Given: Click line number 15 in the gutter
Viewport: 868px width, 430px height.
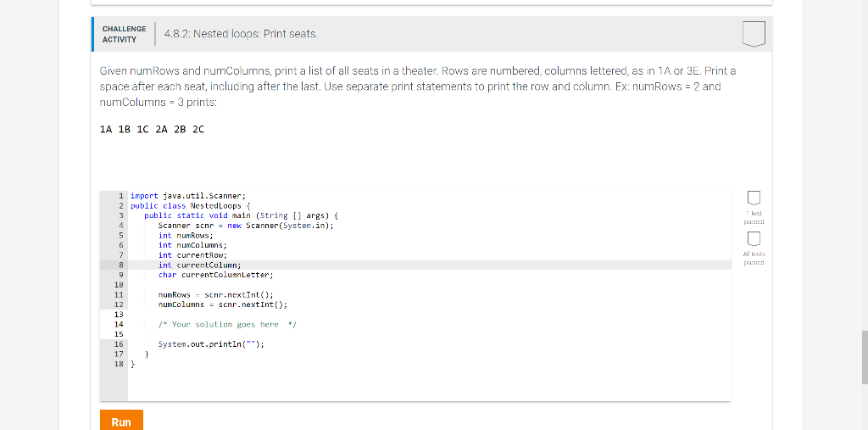Looking at the screenshot, I should (118, 334).
